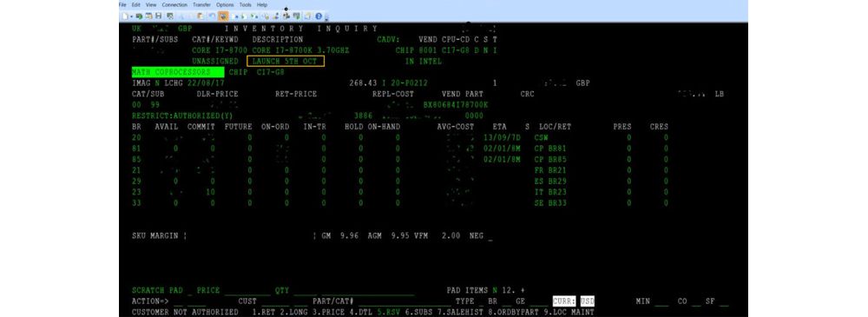Click the CP BR85 location entry
The image size is (868, 317).
(x=550, y=160)
